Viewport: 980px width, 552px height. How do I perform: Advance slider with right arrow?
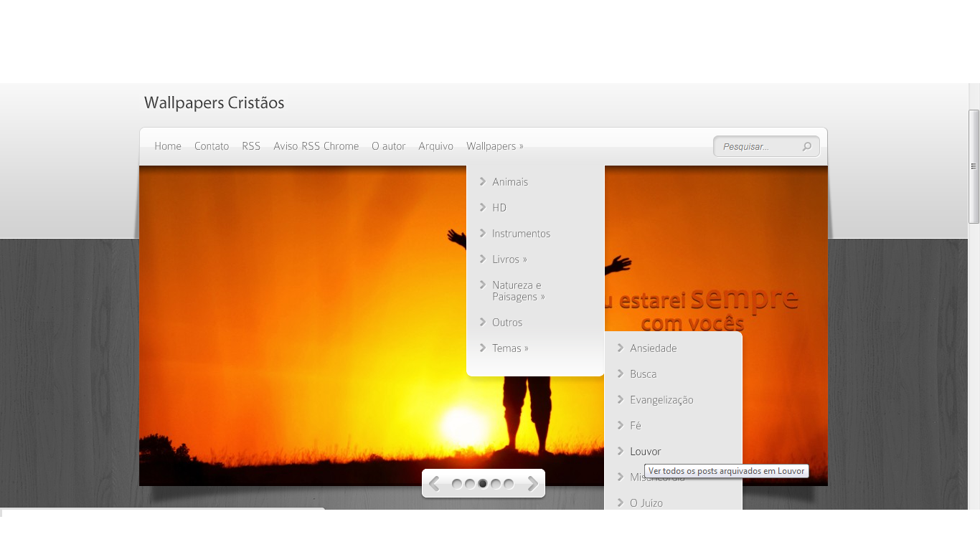coord(533,484)
